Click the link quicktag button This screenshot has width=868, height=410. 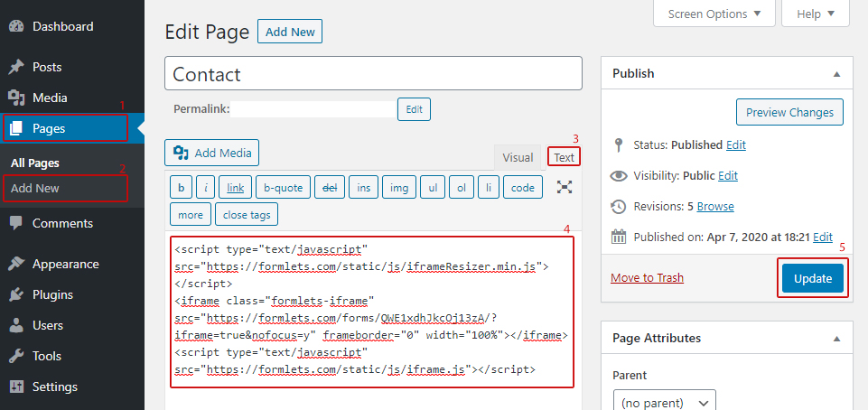click(235, 188)
